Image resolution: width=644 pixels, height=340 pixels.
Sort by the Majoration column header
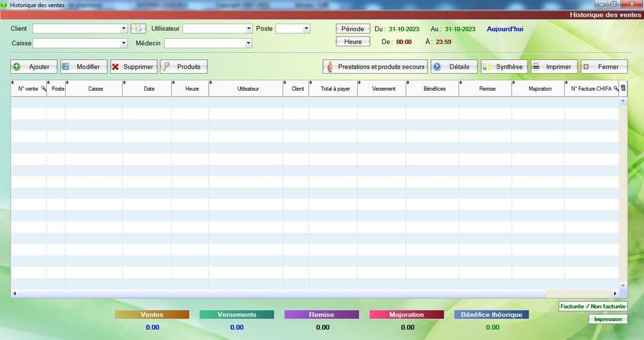click(x=538, y=88)
